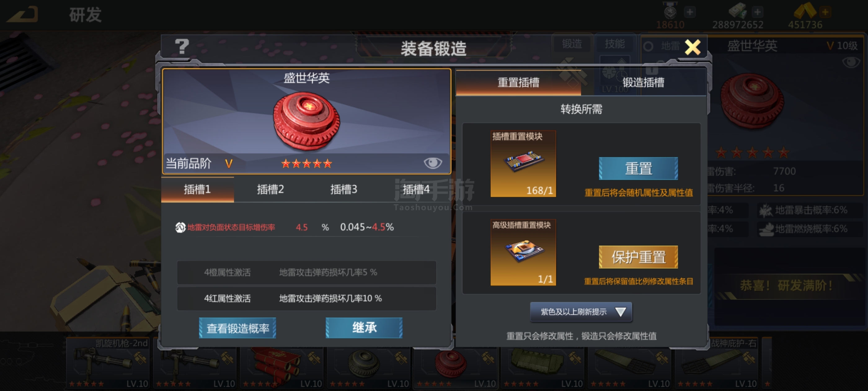This screenshot has width=868, height=391.
Task: Click the blue 重置 button
Action: [638, 168]
